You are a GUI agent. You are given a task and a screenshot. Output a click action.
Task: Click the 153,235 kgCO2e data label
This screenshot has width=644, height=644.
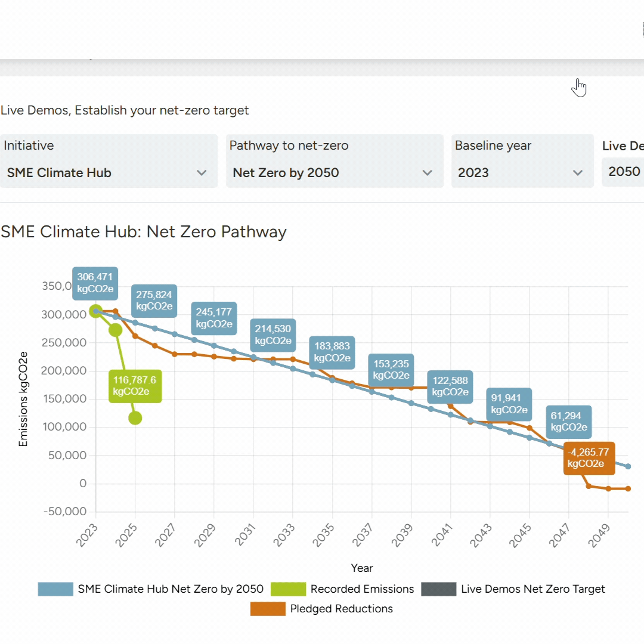click(391, 370)
